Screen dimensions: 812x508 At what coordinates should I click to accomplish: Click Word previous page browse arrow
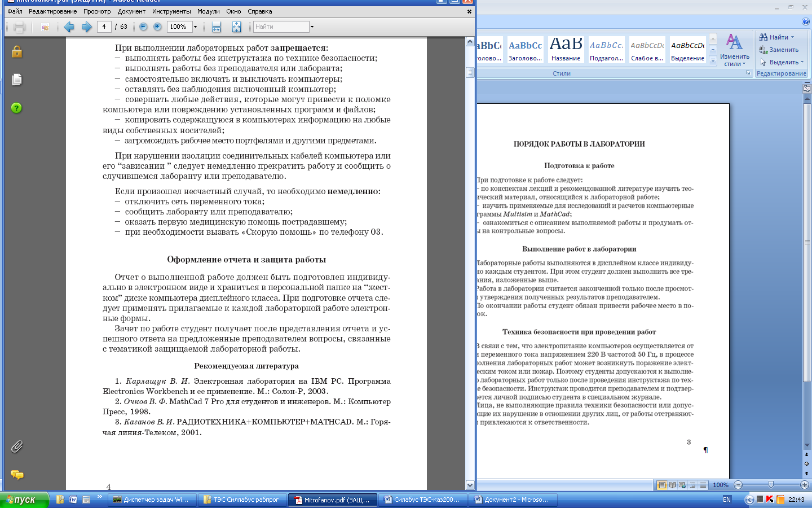[x=806, y=454]
